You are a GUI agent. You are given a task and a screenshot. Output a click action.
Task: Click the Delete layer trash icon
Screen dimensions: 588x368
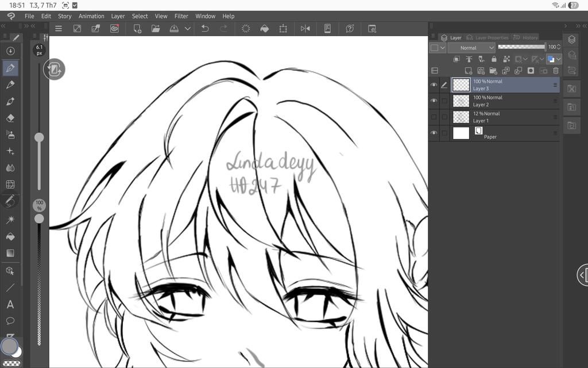click(x=556, y=71)
